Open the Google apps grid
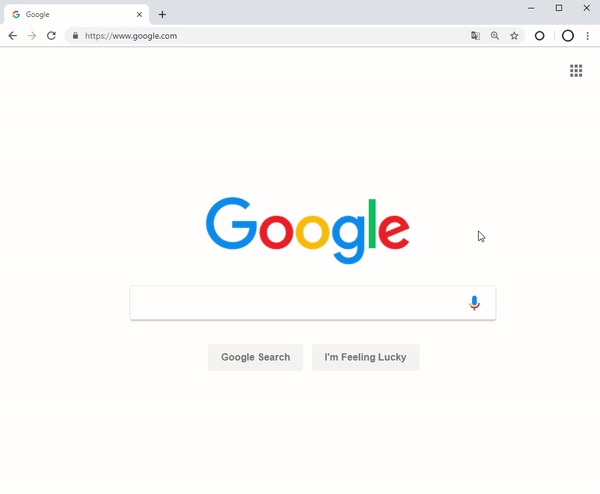This screenshot has width=600, height=494. (576, 71)
